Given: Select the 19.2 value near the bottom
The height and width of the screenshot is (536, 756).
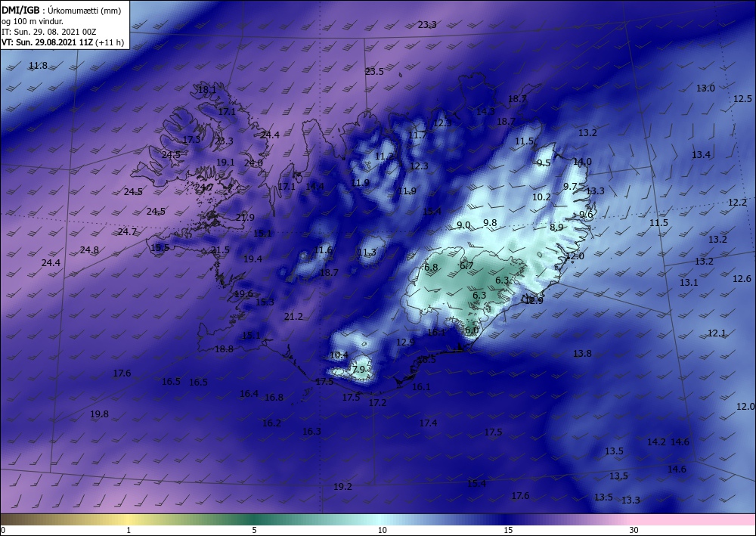Looking at the screenshot, I should (x=342, y=486).
